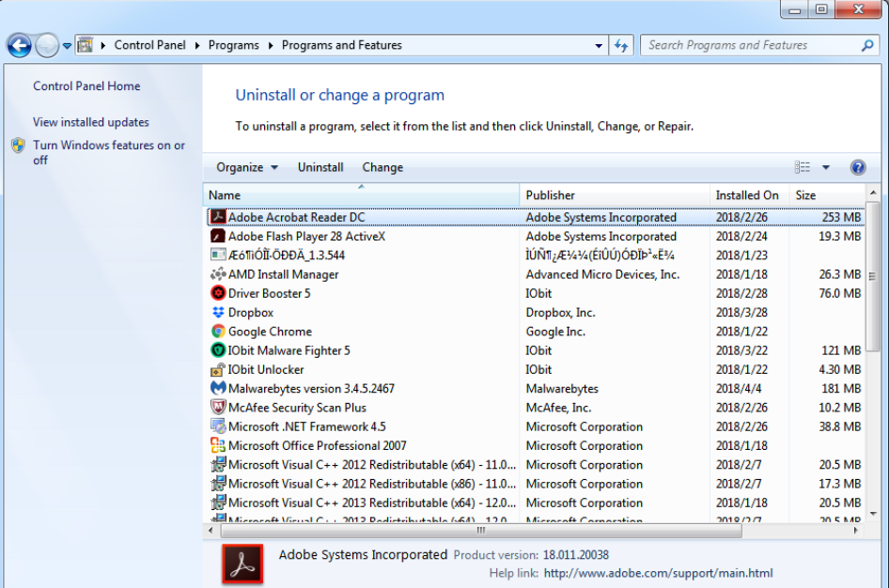The image size is (889, 588).
Task: Open the address bar history dropdown
Action: [x=599, y=45]
